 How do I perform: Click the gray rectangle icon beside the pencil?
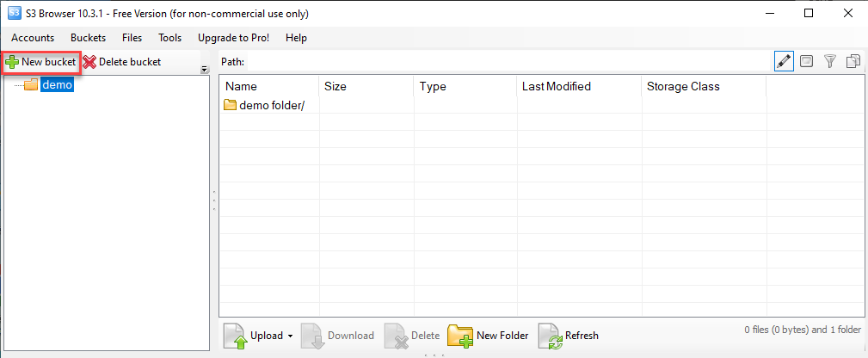point(807,61)
